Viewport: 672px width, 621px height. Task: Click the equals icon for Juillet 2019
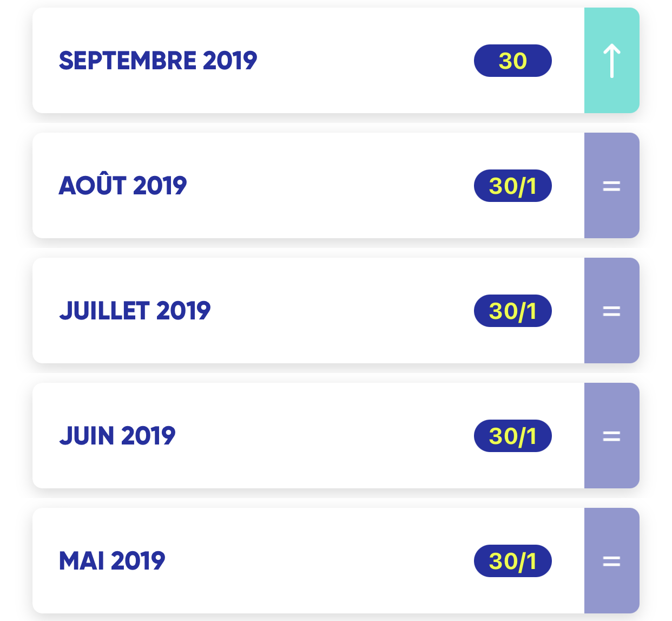point(611,311)
